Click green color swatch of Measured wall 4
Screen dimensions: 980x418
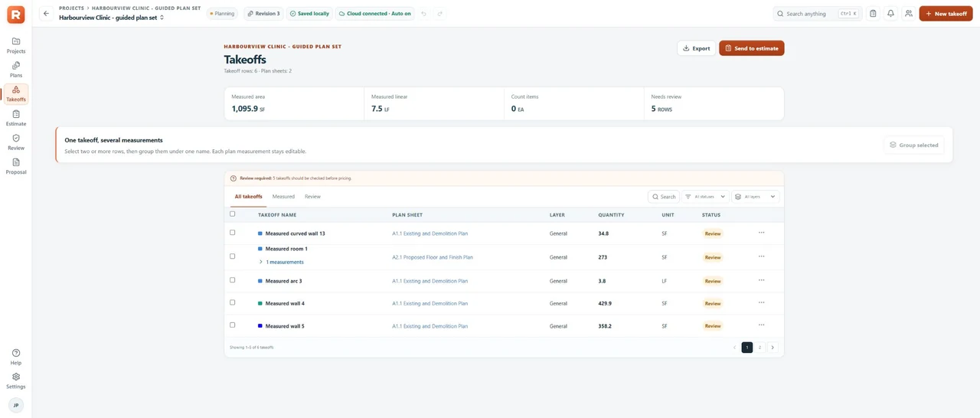(x=260, y=303)
